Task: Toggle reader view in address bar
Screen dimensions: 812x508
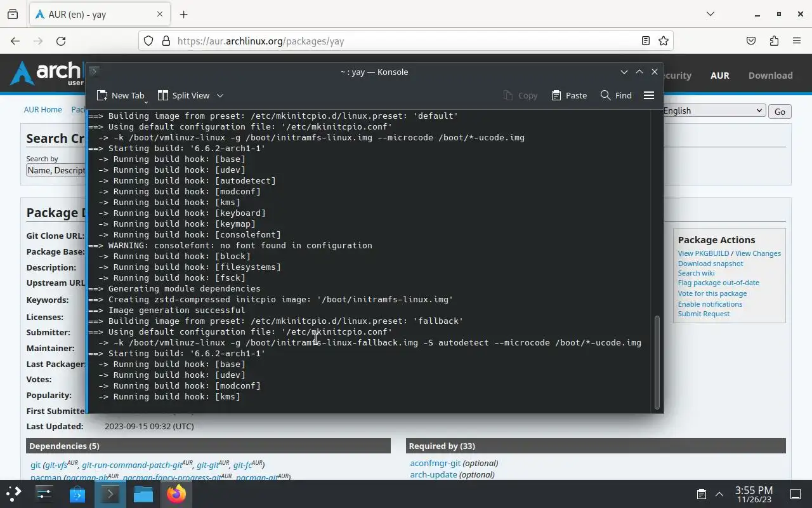Action: coord(645,41)
